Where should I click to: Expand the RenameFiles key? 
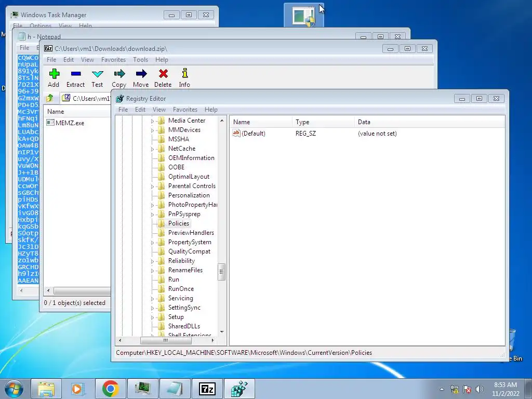pos(152,270)
